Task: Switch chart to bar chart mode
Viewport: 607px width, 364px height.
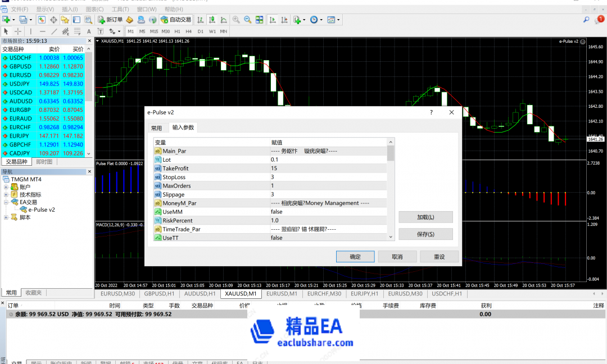Action: 200,20
